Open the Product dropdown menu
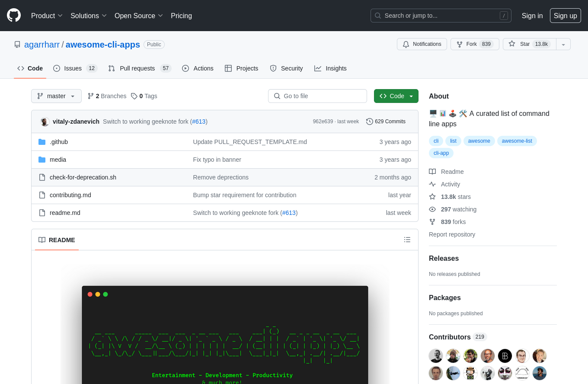588x384 pixels. (47, 16)
